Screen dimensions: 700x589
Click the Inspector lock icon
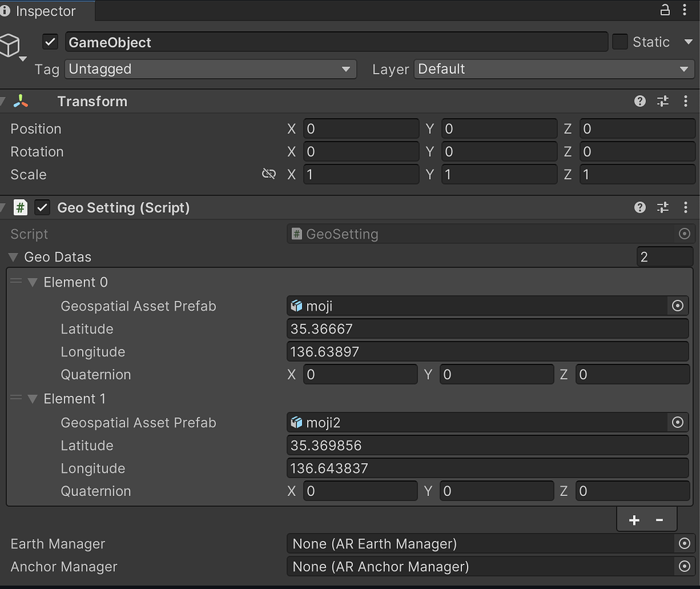[664, 10]
